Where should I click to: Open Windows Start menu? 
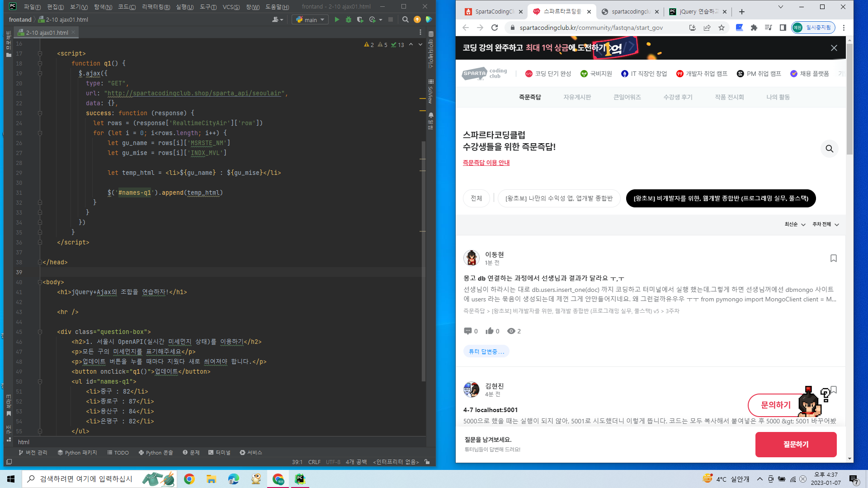11,479
